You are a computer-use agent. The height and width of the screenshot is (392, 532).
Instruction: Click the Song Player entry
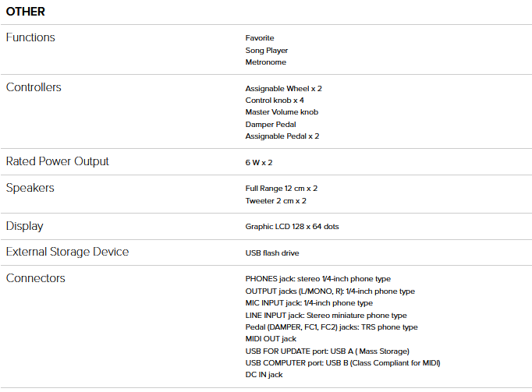266,51
